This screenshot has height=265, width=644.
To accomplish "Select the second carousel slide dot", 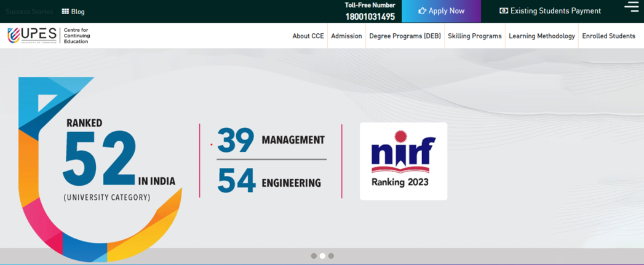I will pos(322,256).
